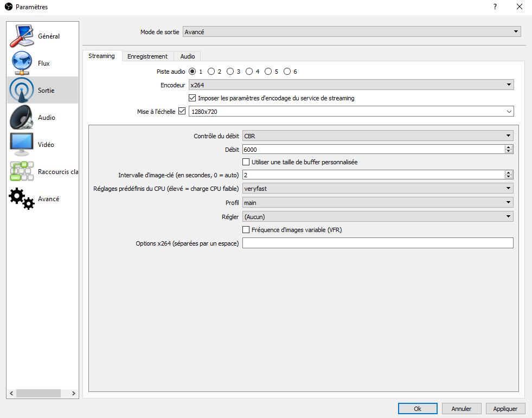The height and width of the screenshot is (418, 532).
Task: Open the CPU preset veryfast dropdown
Action: (377, 188)
